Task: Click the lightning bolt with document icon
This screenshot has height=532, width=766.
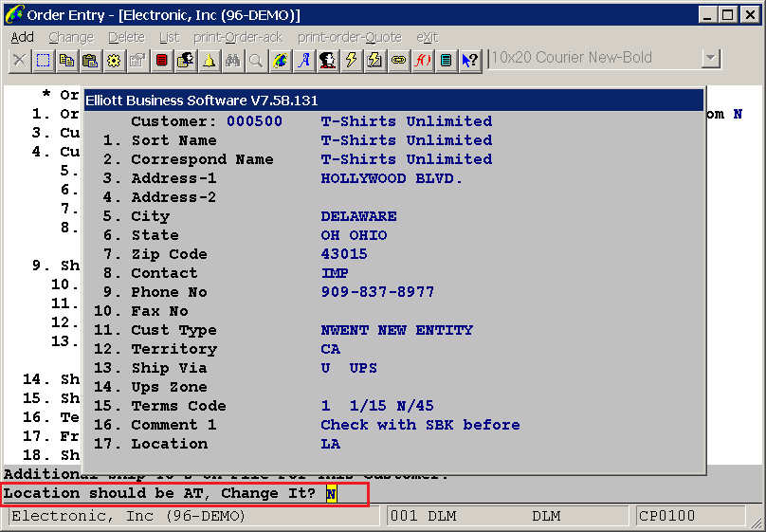Action: [374, 61]
